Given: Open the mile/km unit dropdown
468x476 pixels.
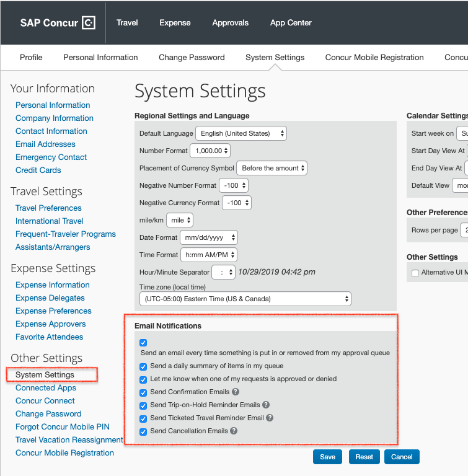Looking at the screenshot, I should [180, 220].
